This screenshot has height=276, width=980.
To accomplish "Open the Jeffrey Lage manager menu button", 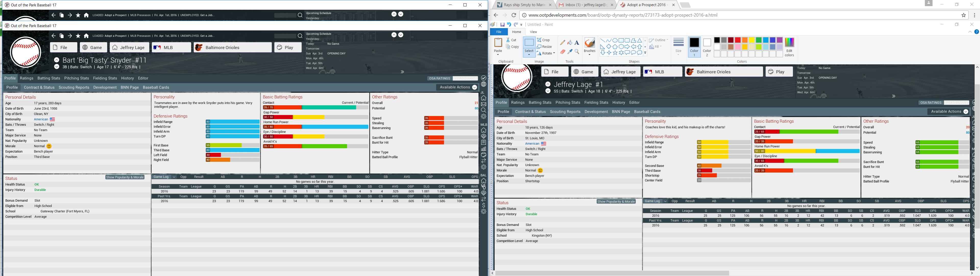I will click(x=129, y=48).
